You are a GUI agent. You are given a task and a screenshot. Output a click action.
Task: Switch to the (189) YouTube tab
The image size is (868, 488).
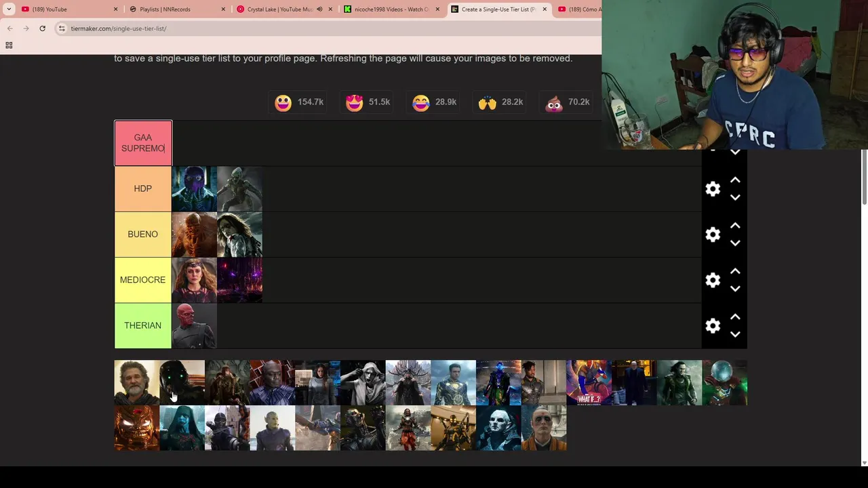pos(69,9)
